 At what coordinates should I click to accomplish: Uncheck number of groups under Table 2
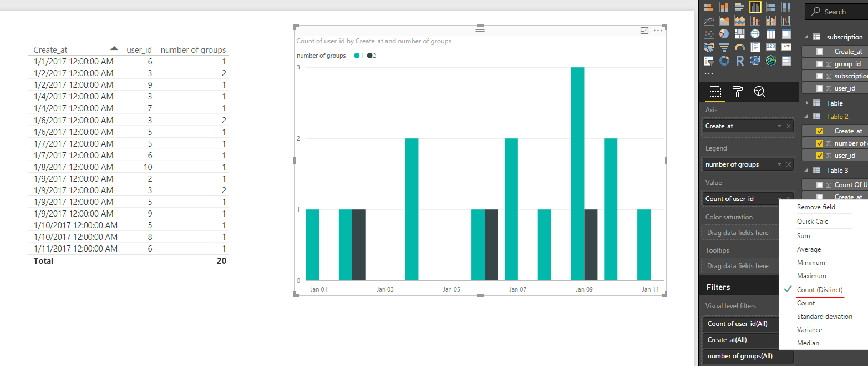pos(820,143)
